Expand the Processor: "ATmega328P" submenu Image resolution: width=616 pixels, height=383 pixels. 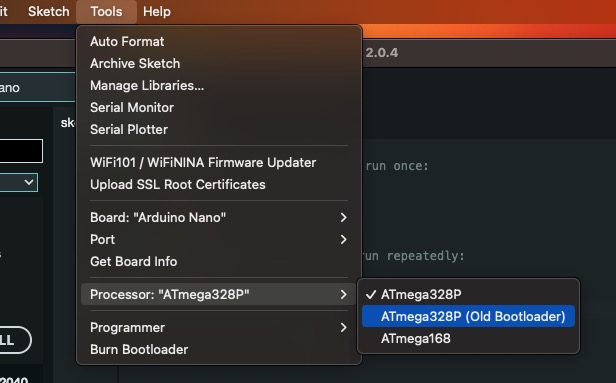(x=219, y=295)
